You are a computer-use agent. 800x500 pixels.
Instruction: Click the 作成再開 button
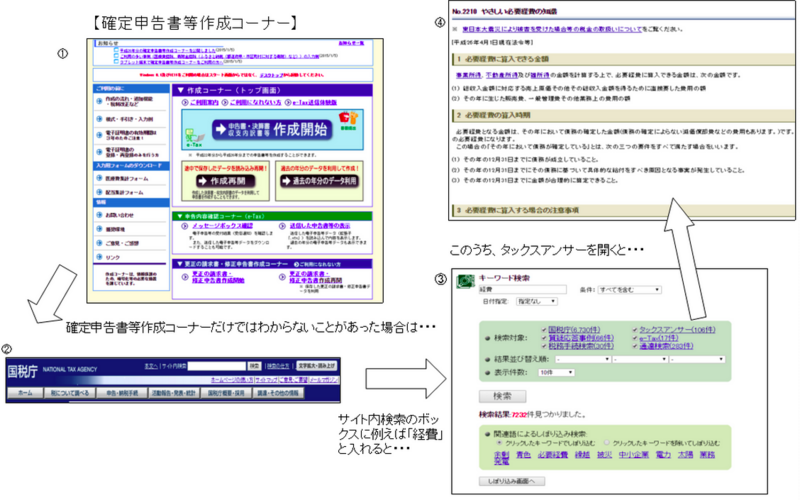226,181
